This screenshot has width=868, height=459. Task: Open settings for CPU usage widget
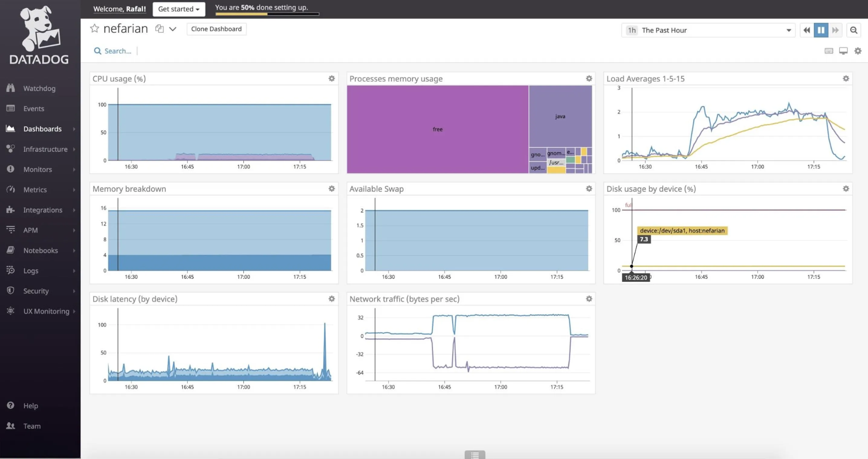point(332,78)
